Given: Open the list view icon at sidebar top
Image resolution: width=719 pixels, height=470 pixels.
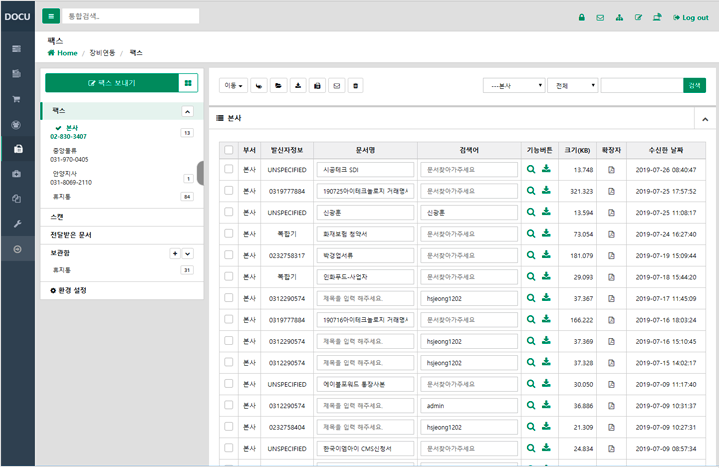Looking at the screenshot, I should [17, 49].
